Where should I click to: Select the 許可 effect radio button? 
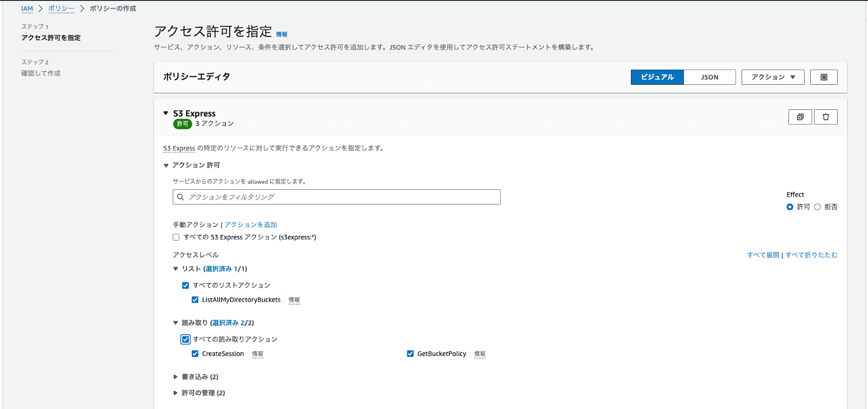[790, 207]
